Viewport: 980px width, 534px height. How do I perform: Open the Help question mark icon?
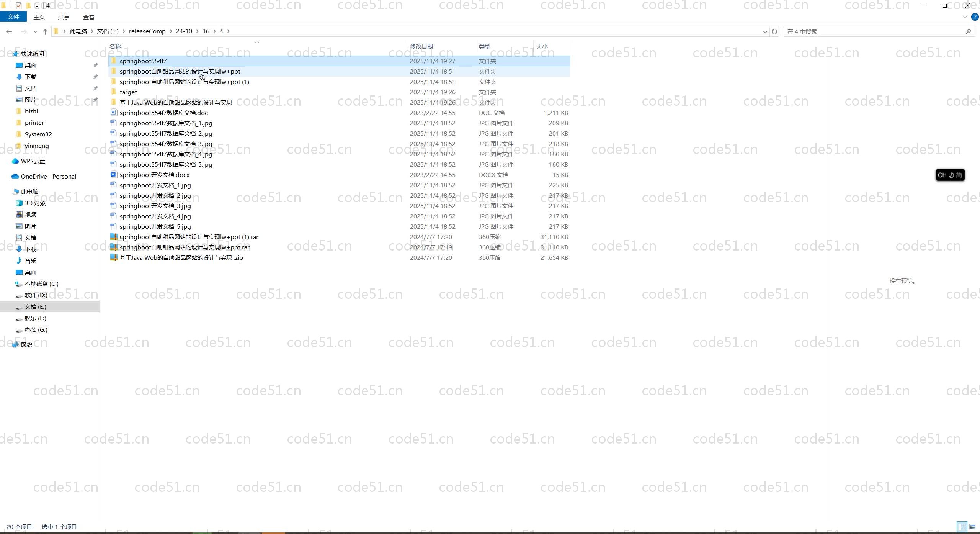click(x=975, y=17)
